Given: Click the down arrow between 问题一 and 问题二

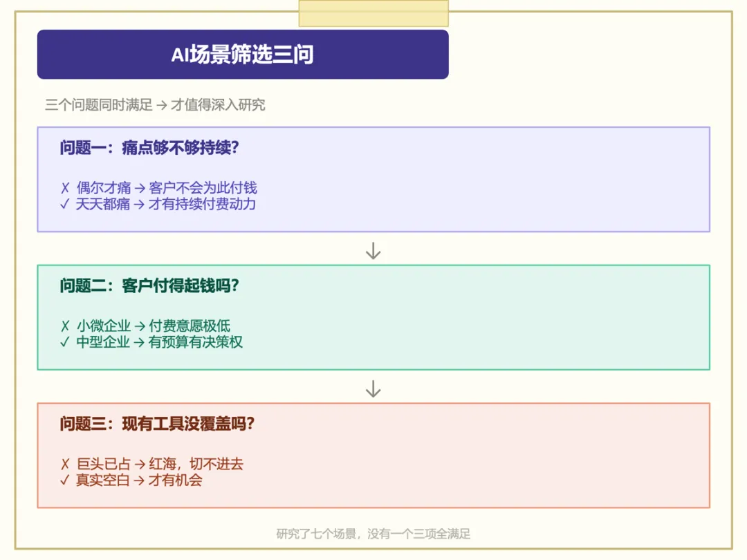Looking at the screenshot, I should click(373, 251).
